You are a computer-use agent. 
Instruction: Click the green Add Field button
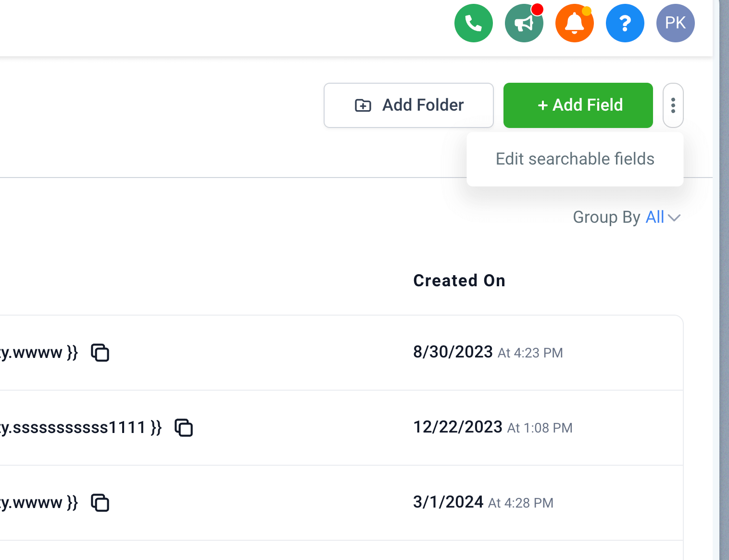point(578,105)
